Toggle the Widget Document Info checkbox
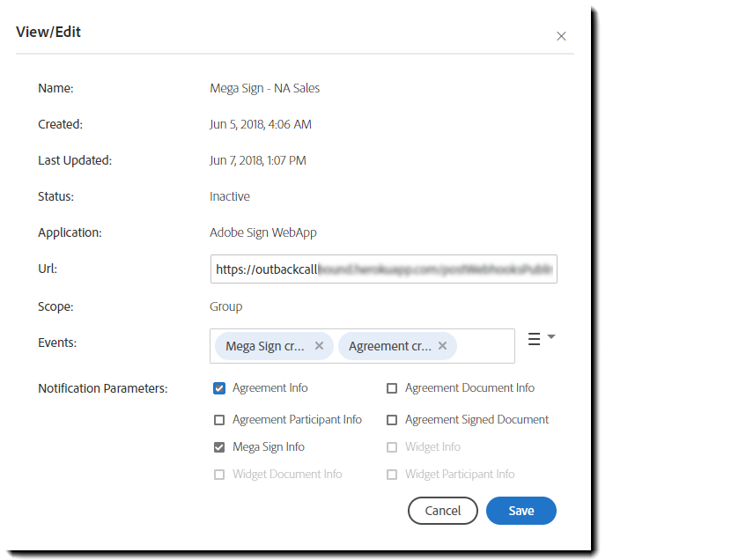 [219, 475]
